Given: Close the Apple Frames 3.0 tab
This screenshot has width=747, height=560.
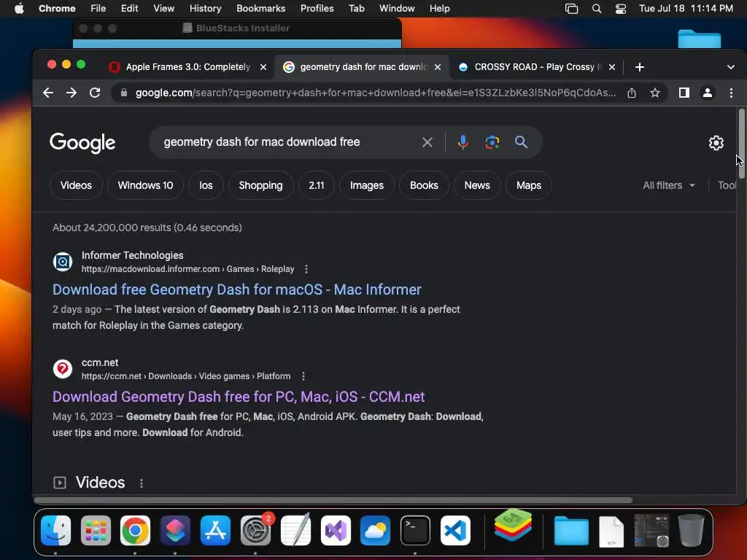Looking at the screenshot, I should pyautogui.click(x=263, y=67).
